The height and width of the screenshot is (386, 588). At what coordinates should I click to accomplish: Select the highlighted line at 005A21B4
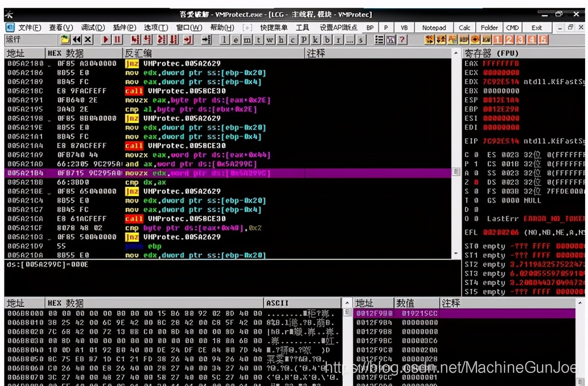[228, 173]
